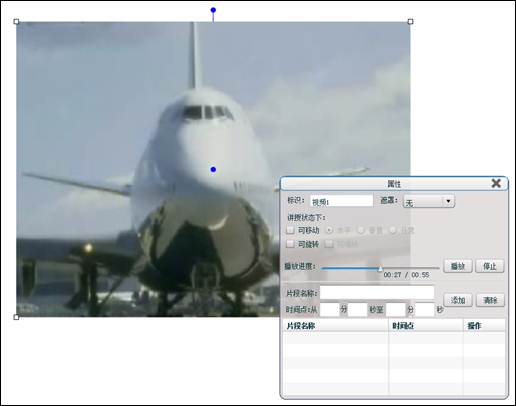Click the 片段名称 segment name input field
The width and height of the screenshot is (516, 406).
coord(377,292)
